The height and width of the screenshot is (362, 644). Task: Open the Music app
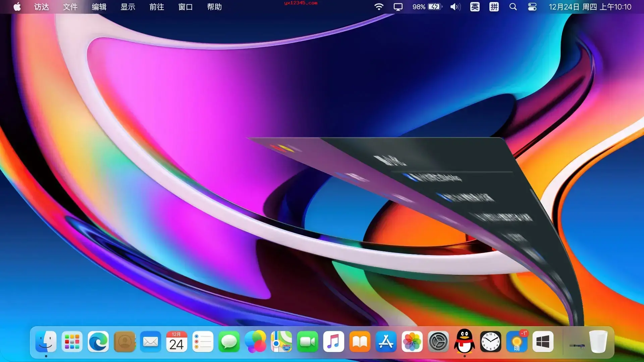click(x=334, y=342)
